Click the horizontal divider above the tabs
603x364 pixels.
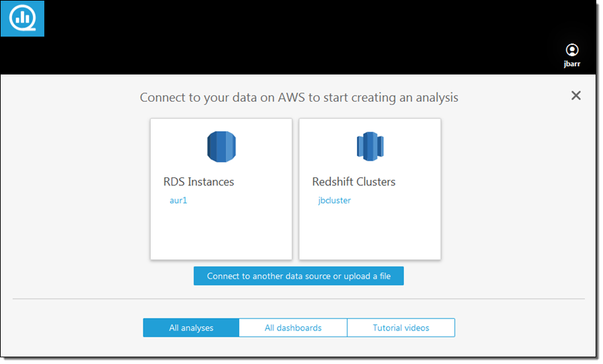coord(299,298)
